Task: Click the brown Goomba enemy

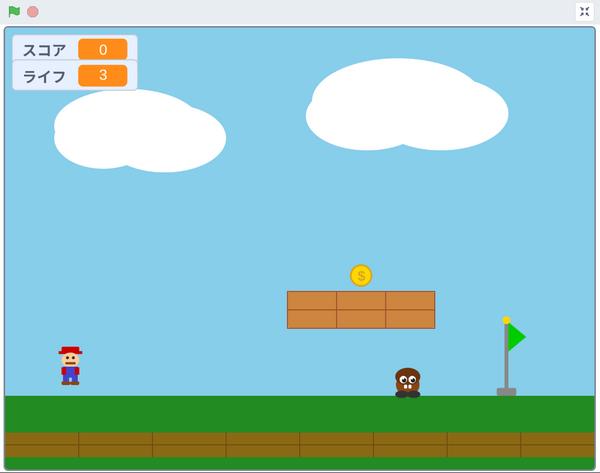Action: coord(407,382)
